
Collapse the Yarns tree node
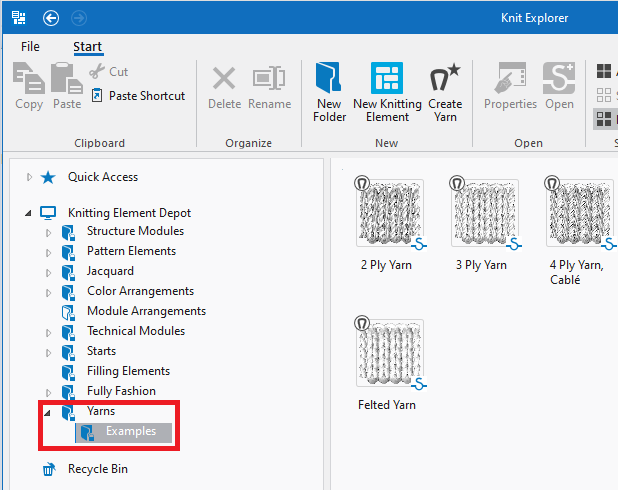[48, 412]
